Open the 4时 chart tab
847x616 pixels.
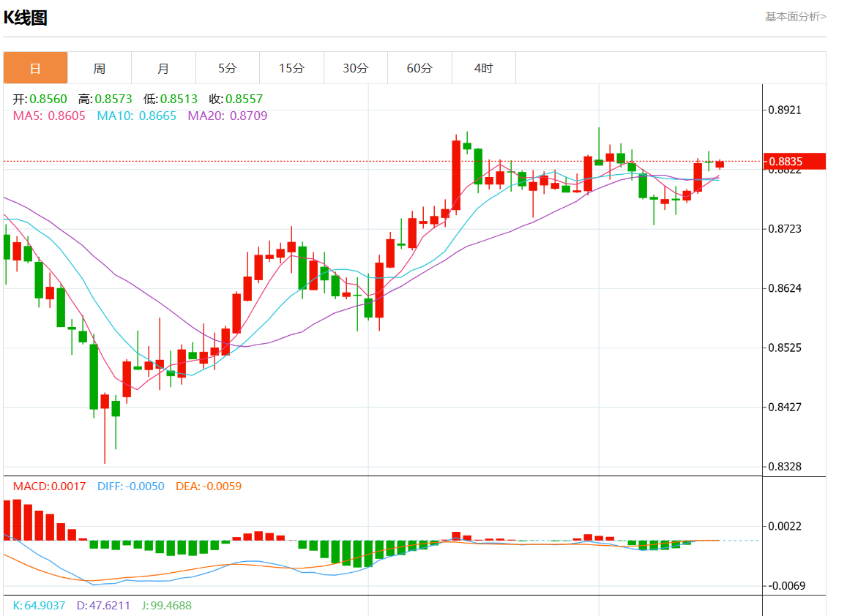point(483,68)
